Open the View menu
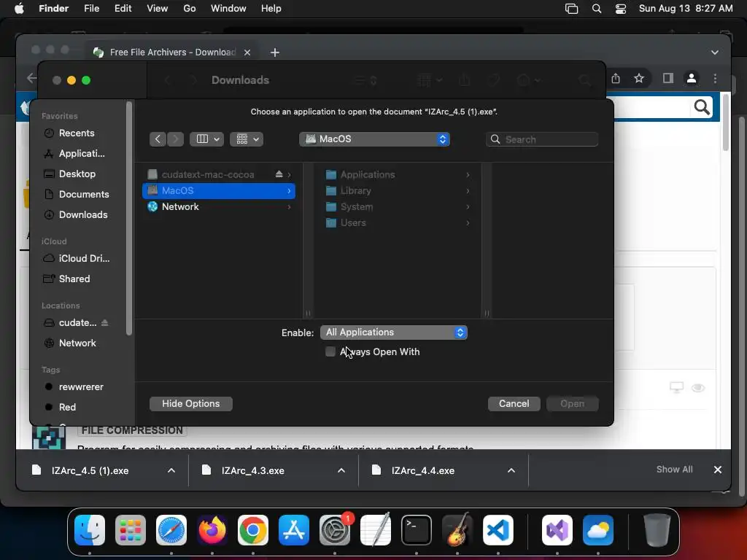Viewport: 747px width, 560px height. tap(158, 9)
